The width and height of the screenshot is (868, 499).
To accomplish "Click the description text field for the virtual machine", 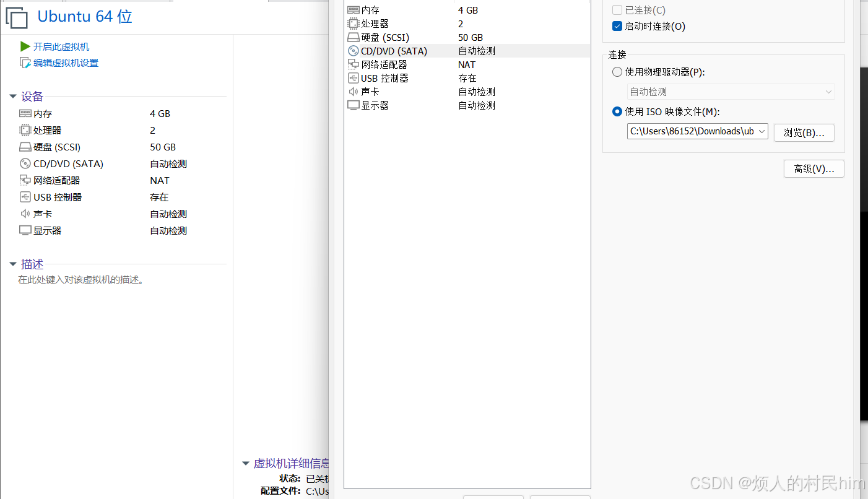I will (x=81, y=280).
